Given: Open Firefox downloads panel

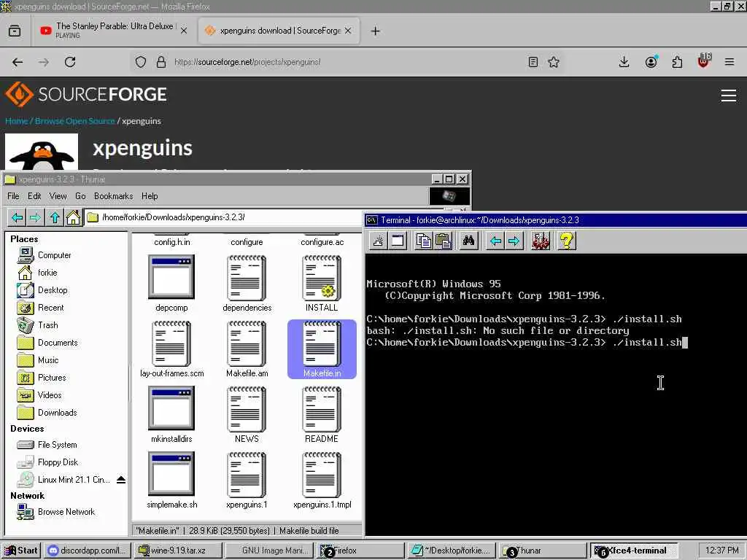Looking at the screenshot, I should coord(624,62).
